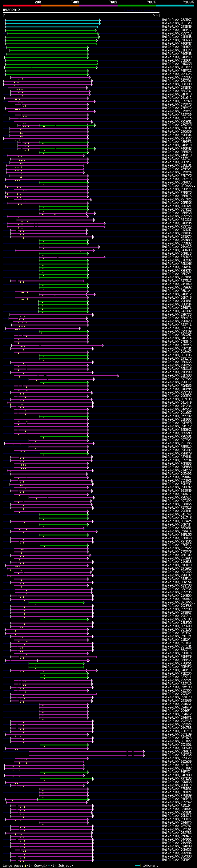Select hit UniRef100_B8AJ38
197x868 pixels.
pos(177,84)
